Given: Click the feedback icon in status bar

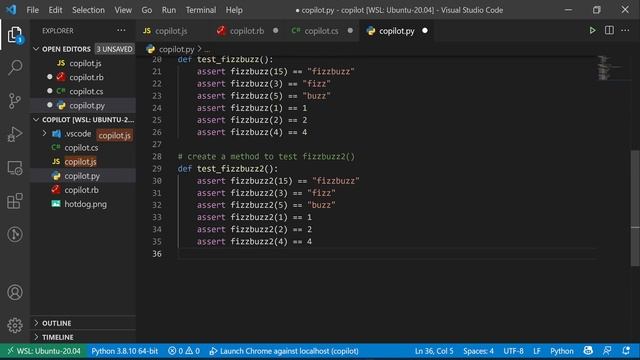Looking at the screenshot, I should coord(607,351).
